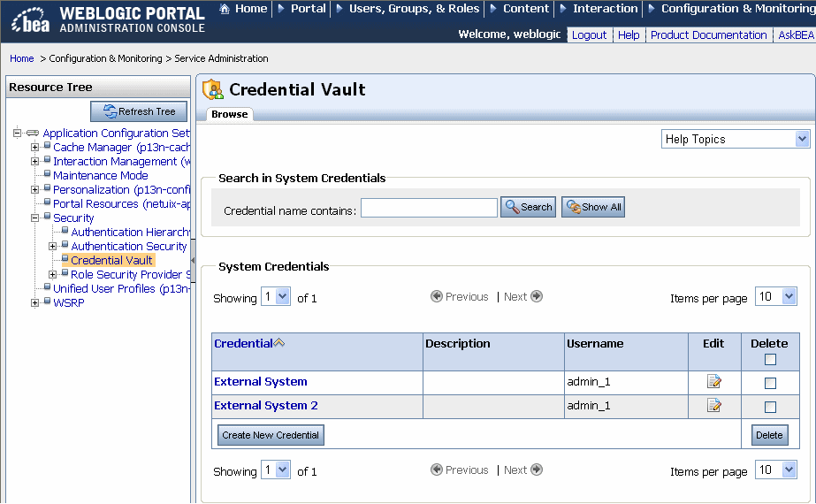Click the Help link in header

[x=629, y=34]
